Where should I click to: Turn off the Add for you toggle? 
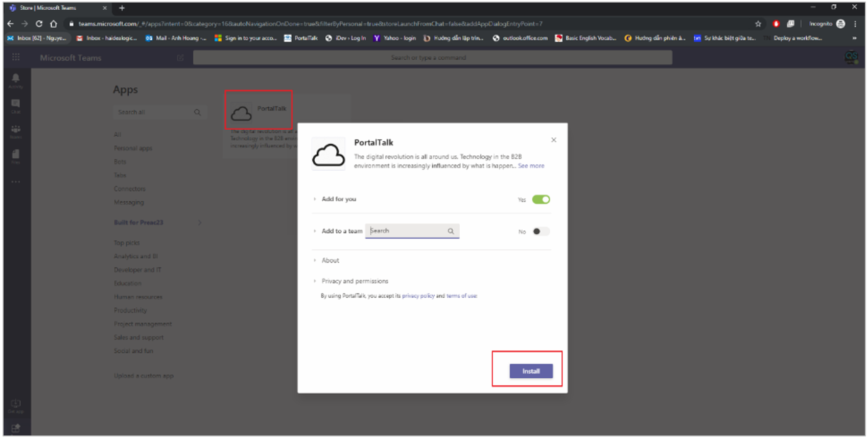tap(541, 200)
